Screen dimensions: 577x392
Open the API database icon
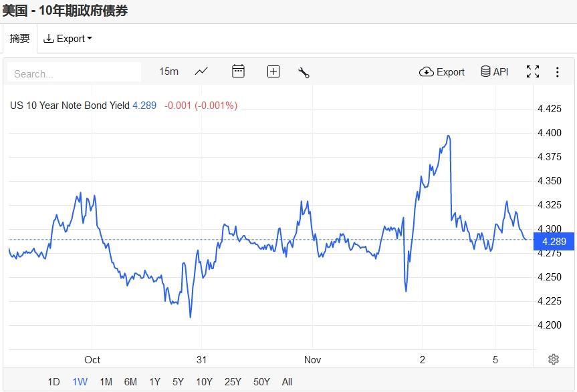pos(495,71)
